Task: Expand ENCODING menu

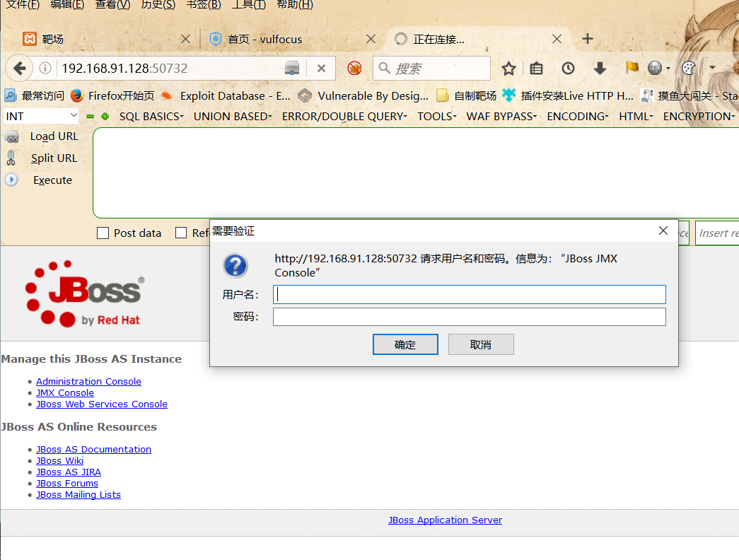Action: 578,117
